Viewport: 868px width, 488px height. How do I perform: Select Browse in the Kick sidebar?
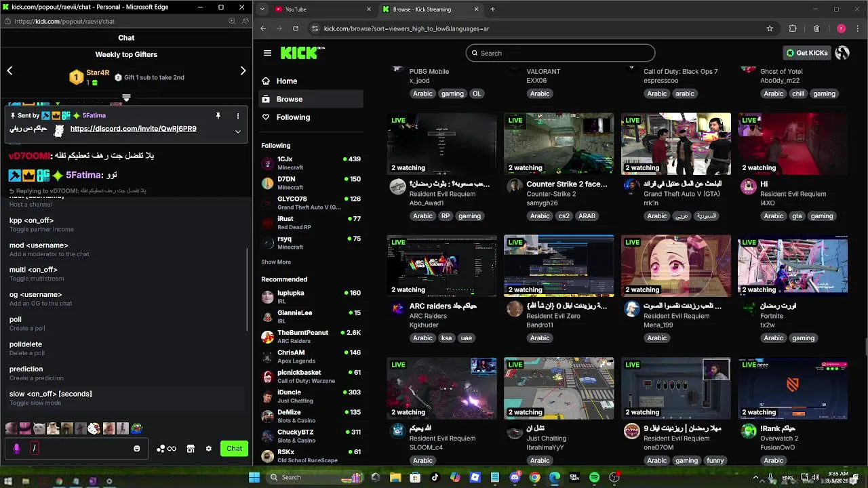(311, 99)
